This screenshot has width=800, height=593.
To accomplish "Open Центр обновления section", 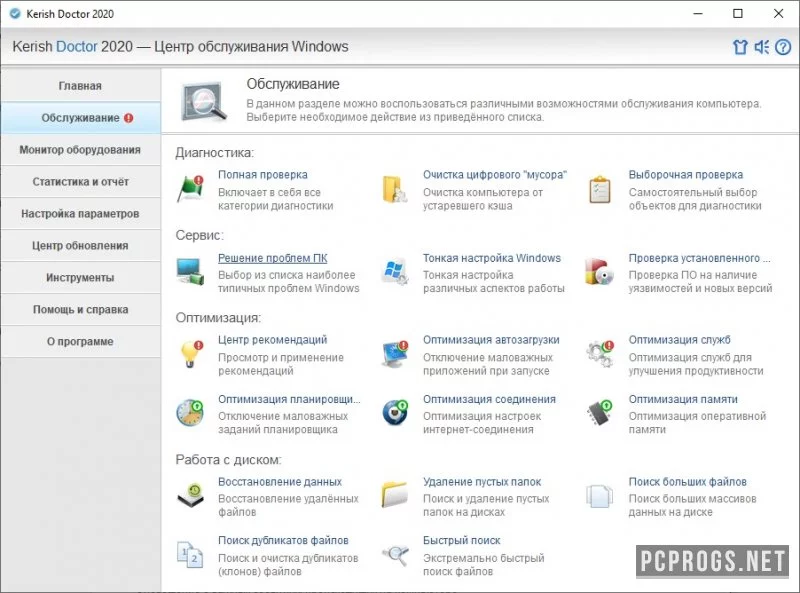I will click(x=80, y=246).
